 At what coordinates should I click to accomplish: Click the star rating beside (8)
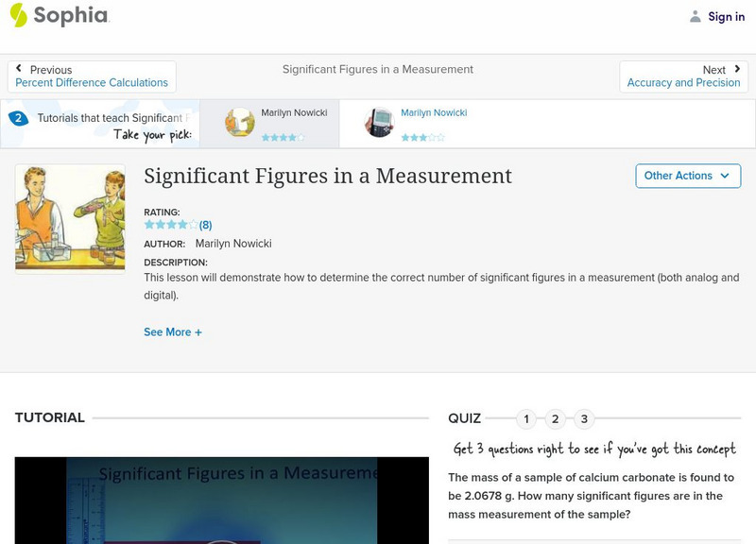(x=171, y=225)
